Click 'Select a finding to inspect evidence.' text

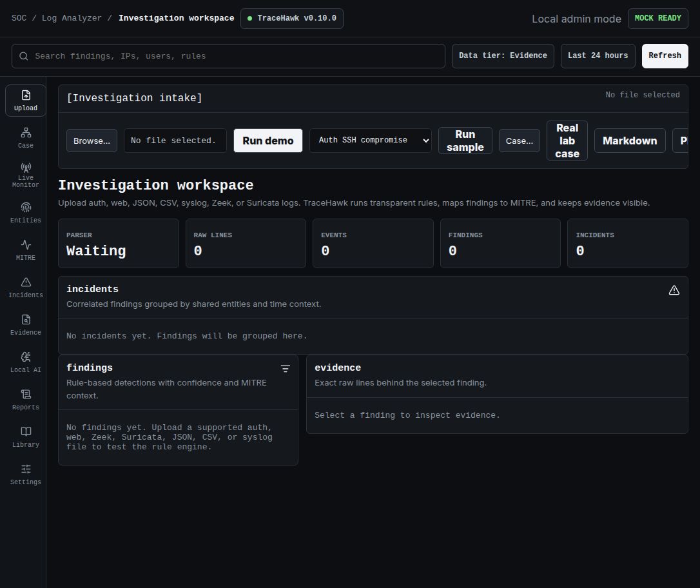tap(407, 415)
